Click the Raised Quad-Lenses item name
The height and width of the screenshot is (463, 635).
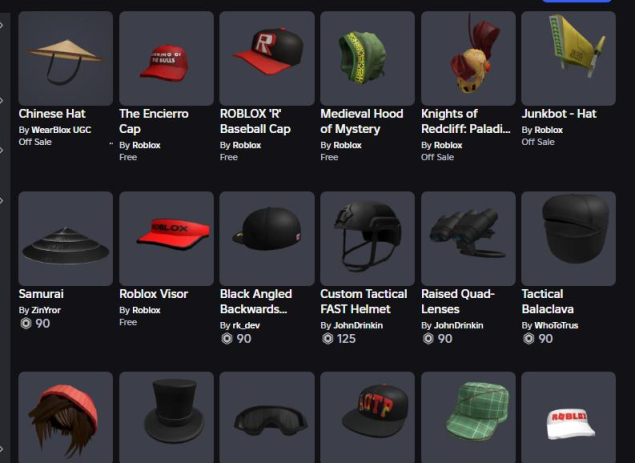click(458, 301)
